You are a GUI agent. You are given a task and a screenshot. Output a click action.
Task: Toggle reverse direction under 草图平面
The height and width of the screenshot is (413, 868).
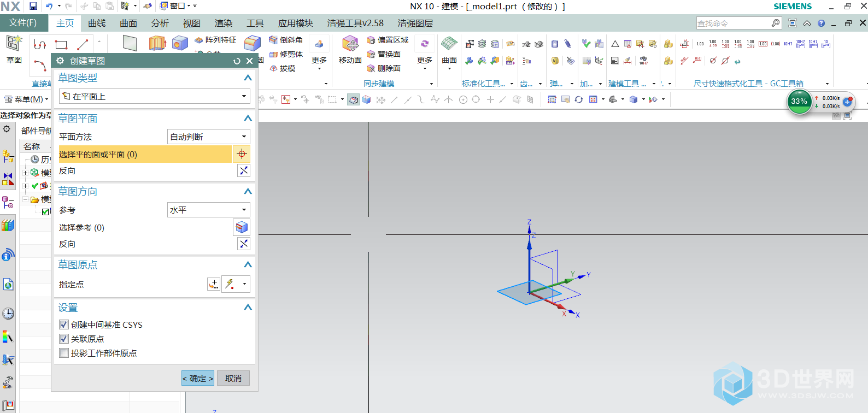click(244, 171)
